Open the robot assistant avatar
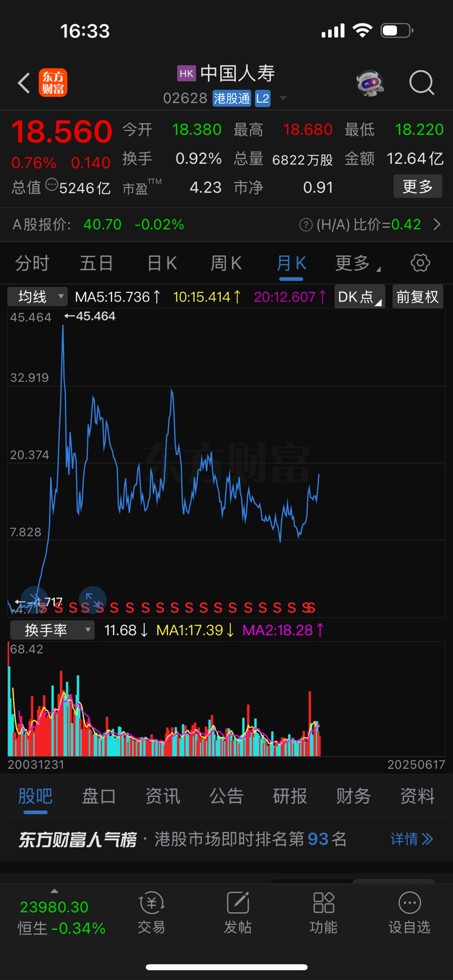Image resolution: width=453 pixels, height=980 pixels. click(x=370, y=83)
